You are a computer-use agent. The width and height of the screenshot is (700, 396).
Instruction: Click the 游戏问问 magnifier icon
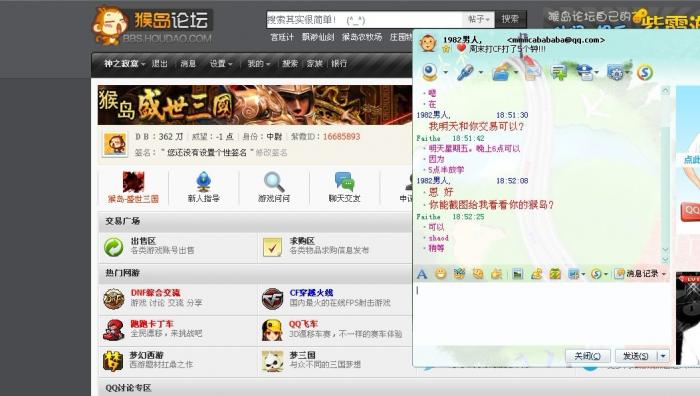click(274, 182)
